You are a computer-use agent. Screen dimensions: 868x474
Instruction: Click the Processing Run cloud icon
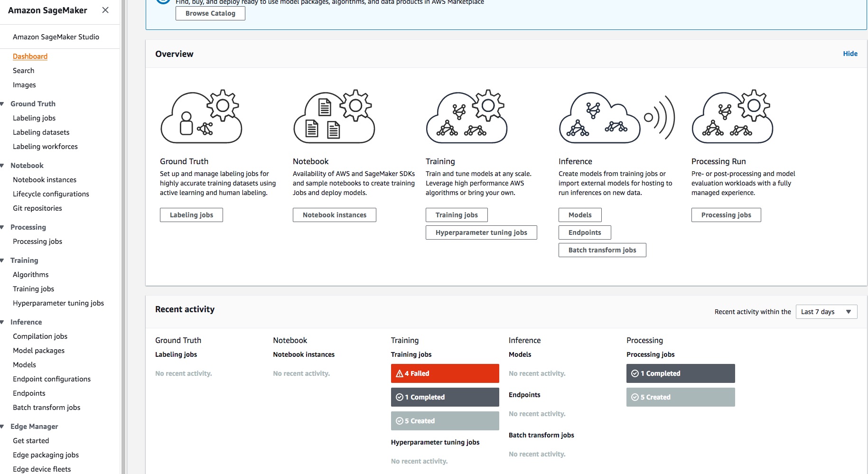point(733,117)
